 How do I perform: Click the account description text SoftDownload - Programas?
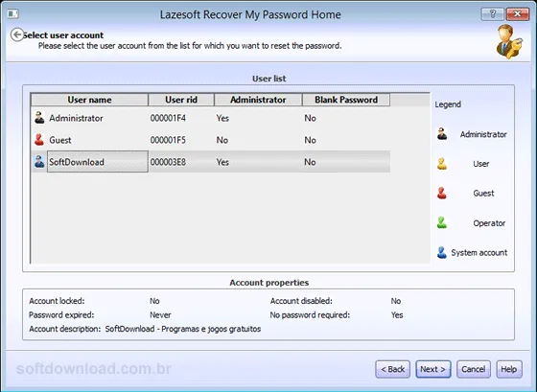(183, 329)
